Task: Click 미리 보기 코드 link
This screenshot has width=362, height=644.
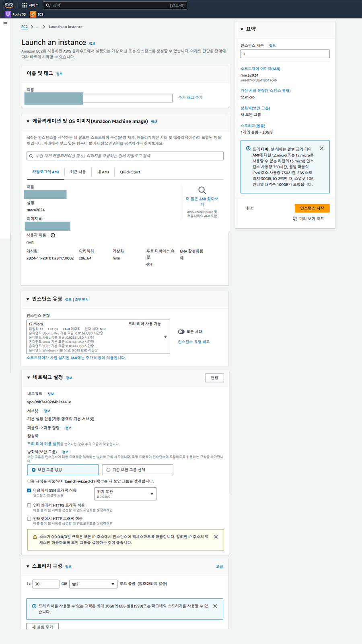Action: point(311,219)
